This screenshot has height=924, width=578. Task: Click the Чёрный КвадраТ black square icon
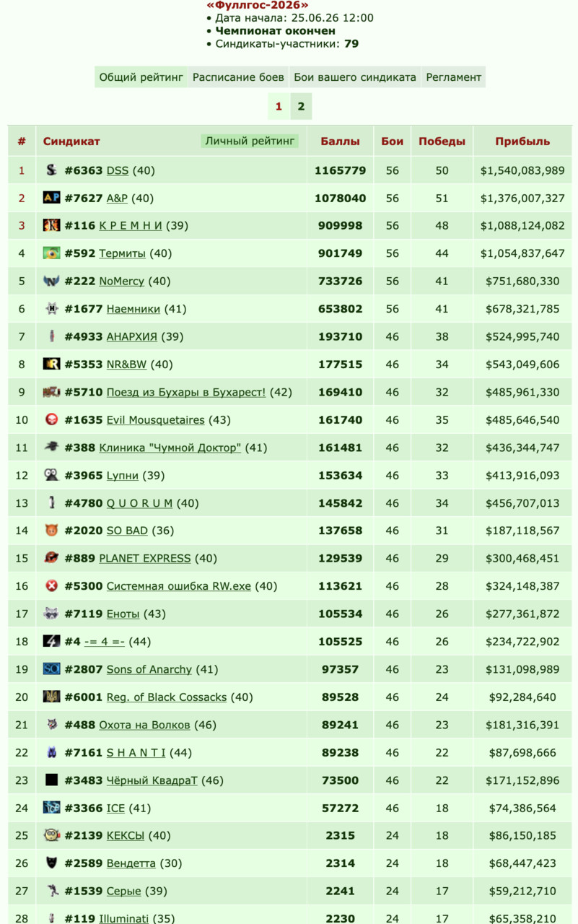click(x=51, y=780)
